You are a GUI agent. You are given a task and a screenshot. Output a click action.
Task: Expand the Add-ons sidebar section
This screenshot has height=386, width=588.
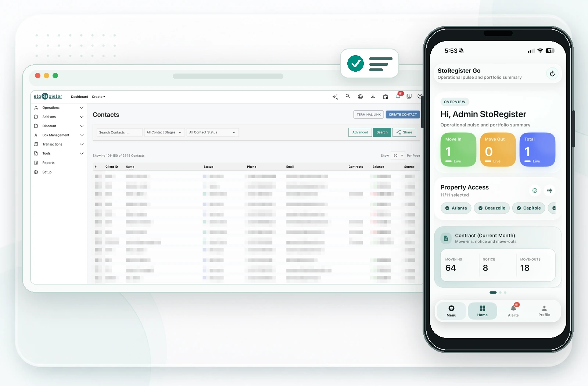click(59, 117)
